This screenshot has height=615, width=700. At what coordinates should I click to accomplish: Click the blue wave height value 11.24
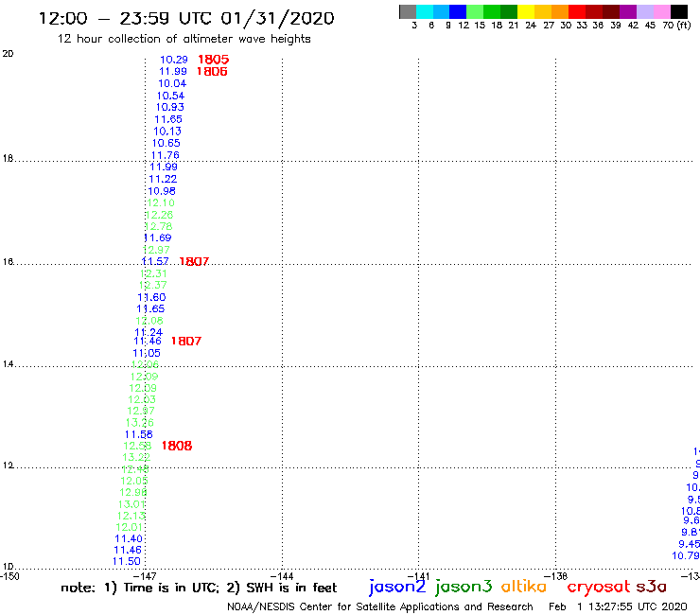pos(149,332)
